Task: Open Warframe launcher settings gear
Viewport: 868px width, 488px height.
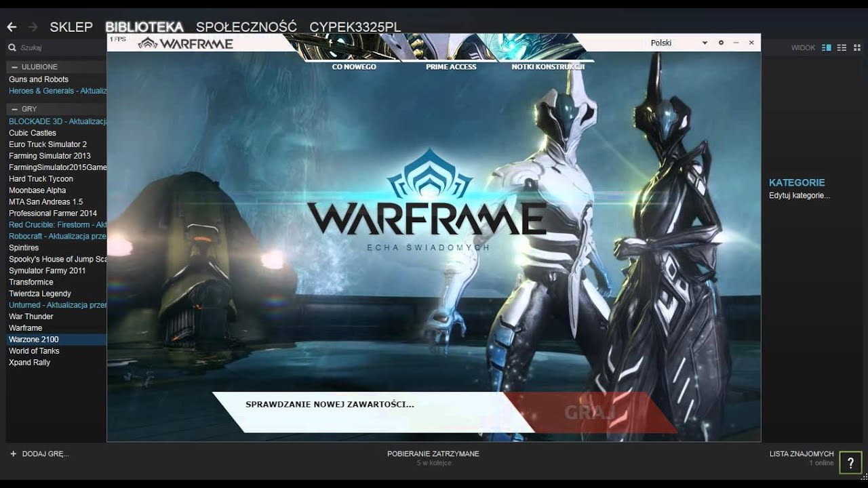Action: tap(722, 43)
